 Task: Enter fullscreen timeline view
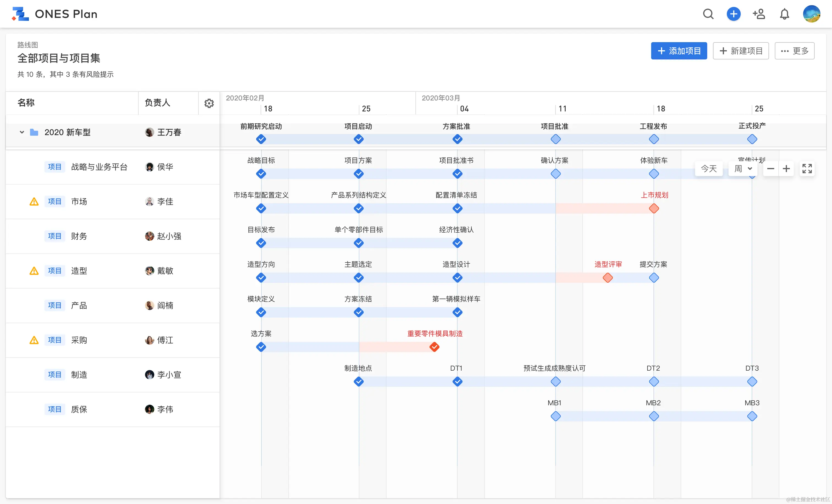click(807, 168)
